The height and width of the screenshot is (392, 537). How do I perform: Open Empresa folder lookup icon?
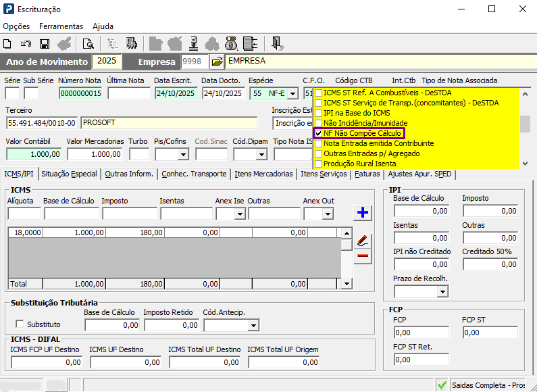pos(217,62)
